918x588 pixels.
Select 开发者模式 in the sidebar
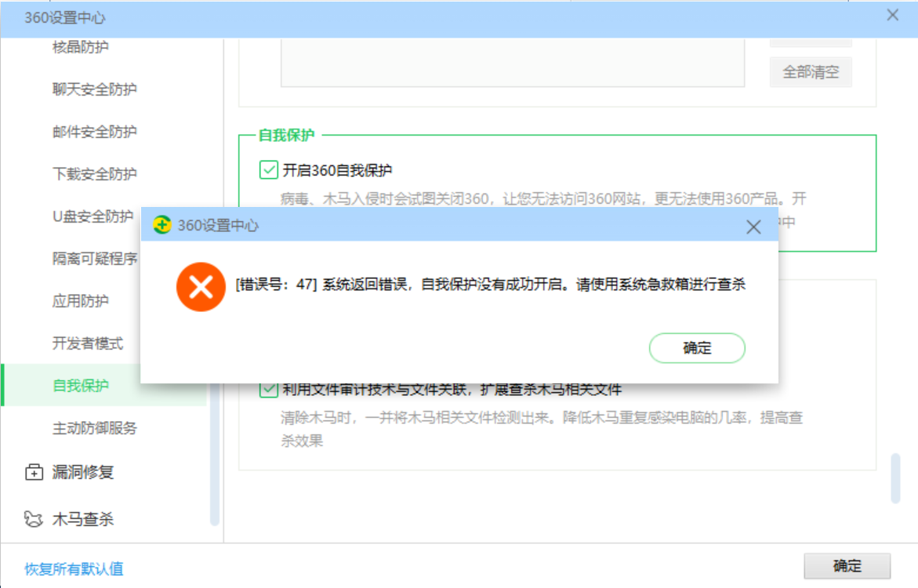click(x=88, y=343)
